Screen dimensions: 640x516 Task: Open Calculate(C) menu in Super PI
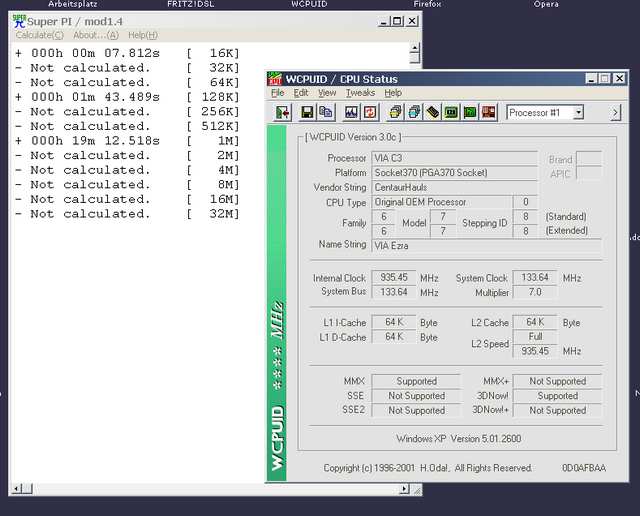coord(40,35)
